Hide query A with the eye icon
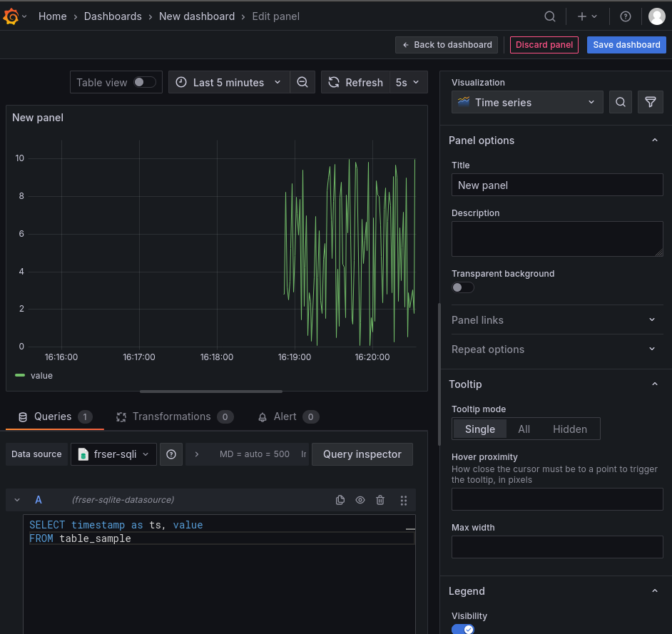 tap(360, 500)
